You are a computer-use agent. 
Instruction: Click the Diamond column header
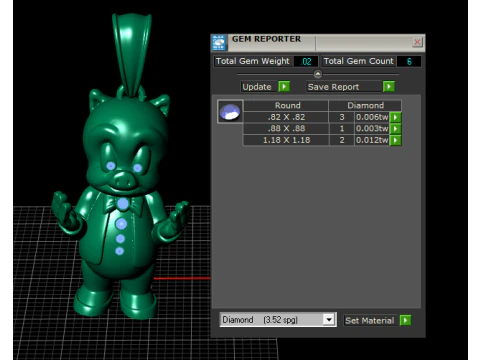(365, 105)
